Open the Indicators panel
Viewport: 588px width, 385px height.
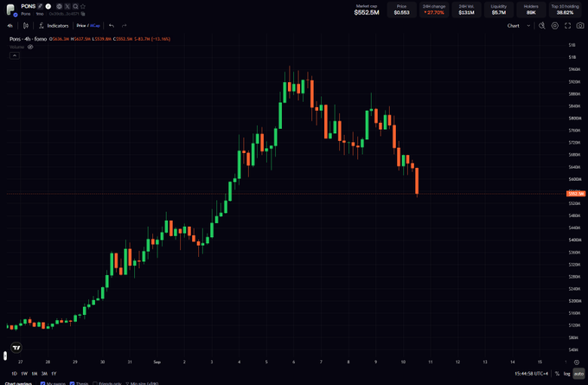(54, 25)
